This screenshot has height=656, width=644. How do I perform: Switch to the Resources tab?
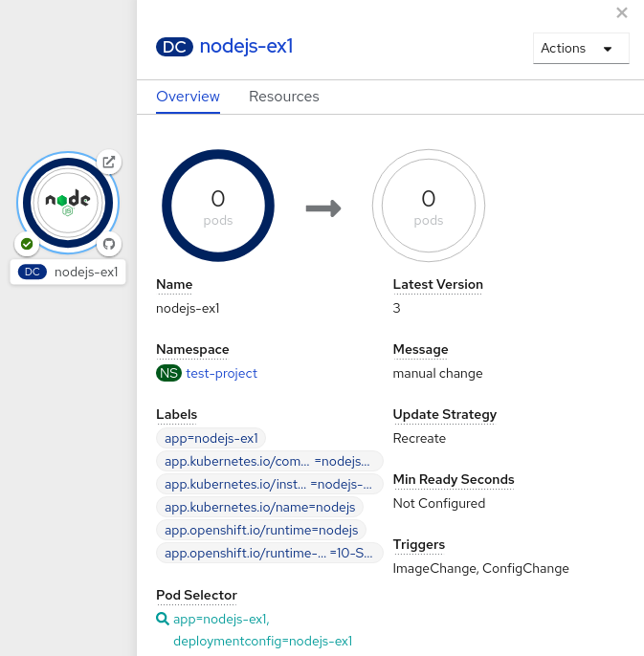283,97
